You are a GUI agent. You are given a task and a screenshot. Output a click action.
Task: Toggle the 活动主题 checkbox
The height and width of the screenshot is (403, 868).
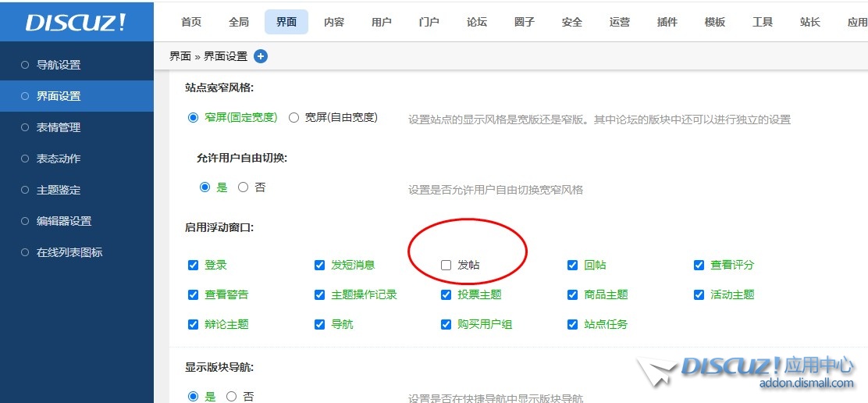click(x=699, y=294)
